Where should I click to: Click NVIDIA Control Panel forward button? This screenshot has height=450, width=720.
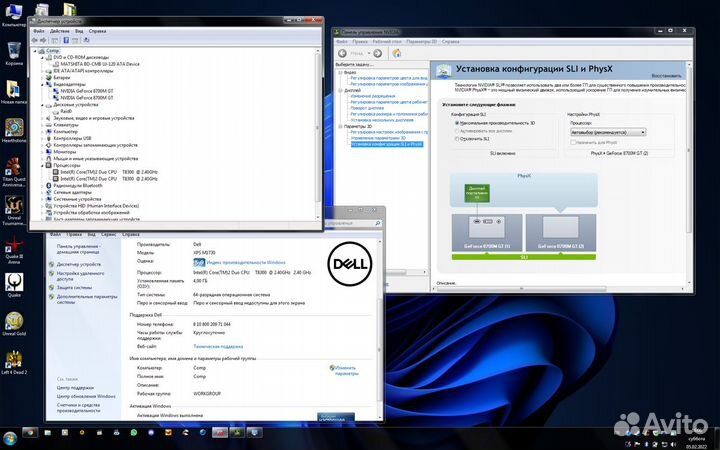(x=377, y=53)
